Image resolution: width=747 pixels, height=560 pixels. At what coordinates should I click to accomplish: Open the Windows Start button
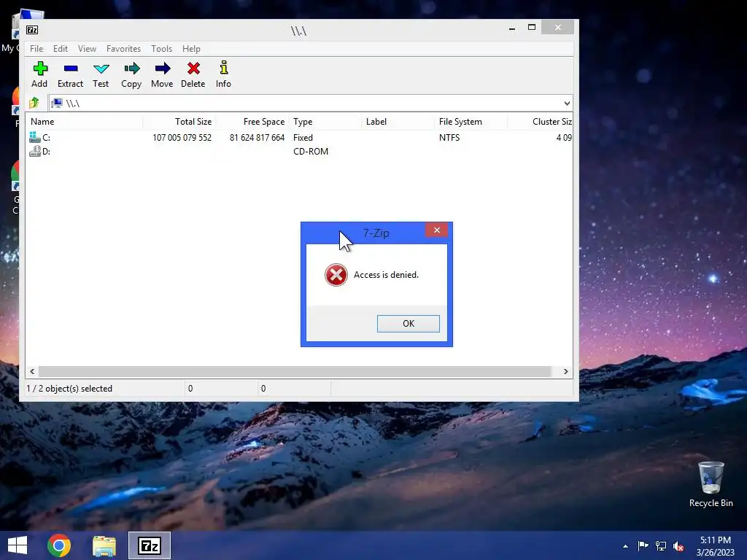coord(18,545)
